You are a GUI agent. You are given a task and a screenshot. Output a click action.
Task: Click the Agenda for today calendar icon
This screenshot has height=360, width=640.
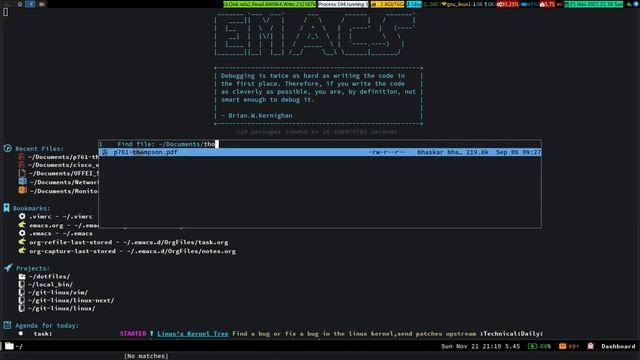(7, 325)
